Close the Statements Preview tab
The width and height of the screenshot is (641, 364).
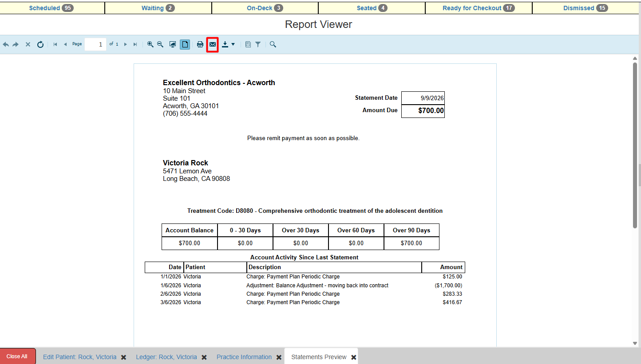(x=354, y=357)
